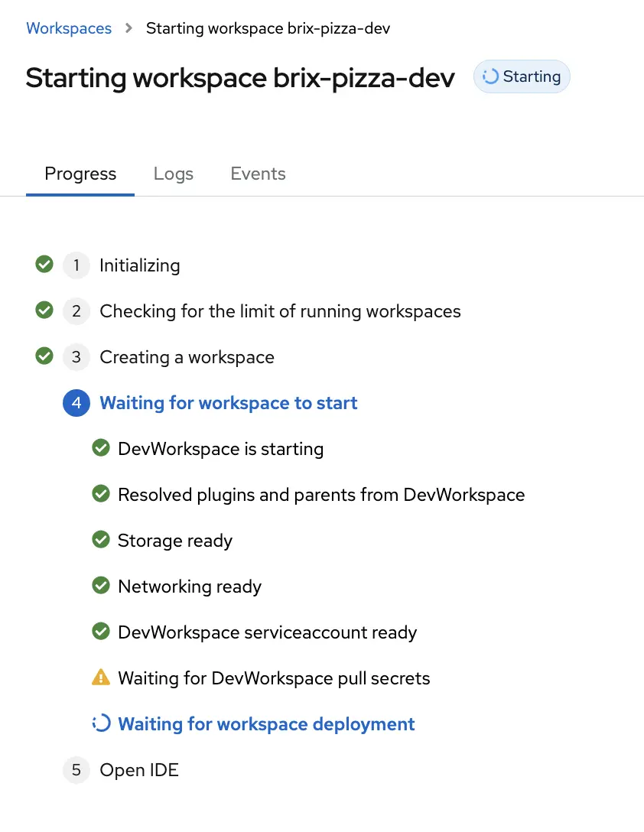Click spinner beside 'Waiting for workspace deployment'

point(101,723)
